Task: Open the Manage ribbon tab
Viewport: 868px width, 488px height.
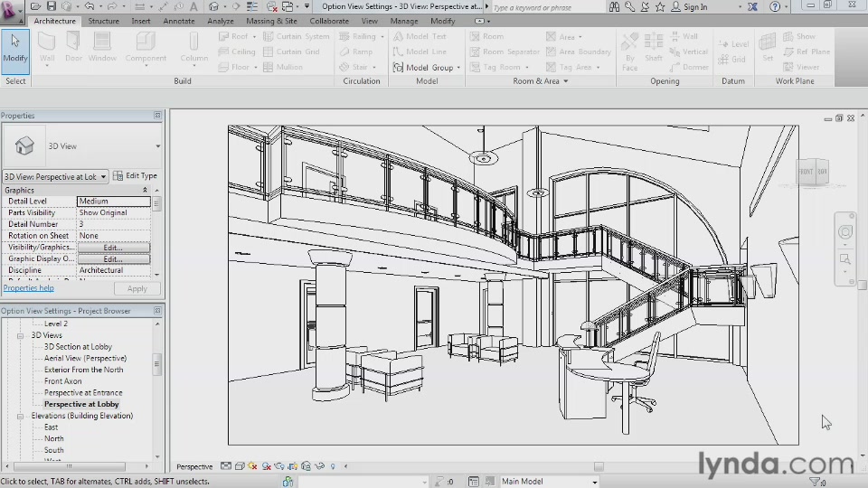Action: pos(404,21)
